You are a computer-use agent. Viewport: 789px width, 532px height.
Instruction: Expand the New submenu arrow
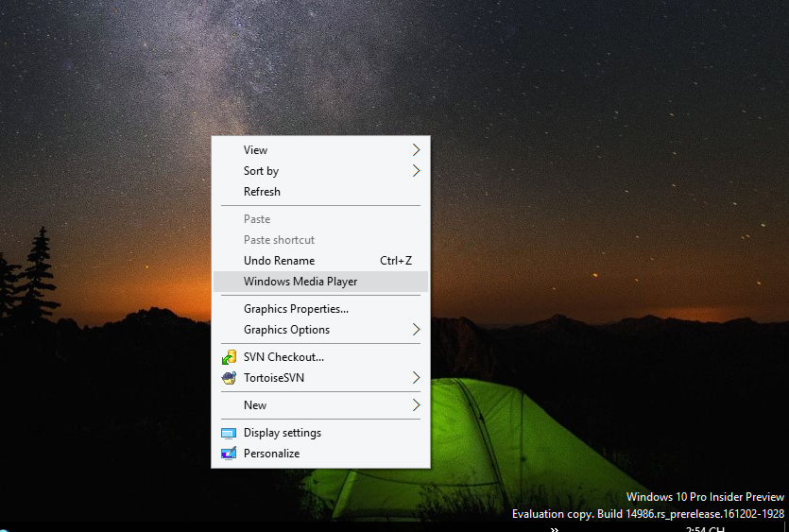click(416, 405)
